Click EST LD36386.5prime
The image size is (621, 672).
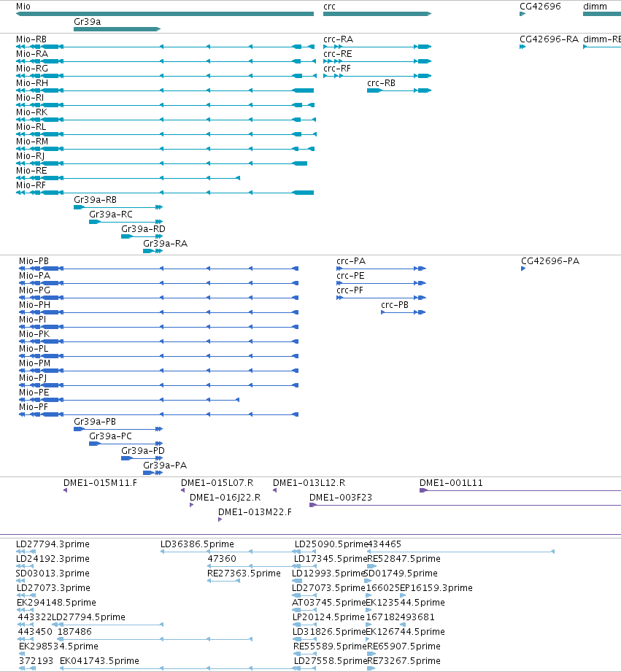click(197, 544)
